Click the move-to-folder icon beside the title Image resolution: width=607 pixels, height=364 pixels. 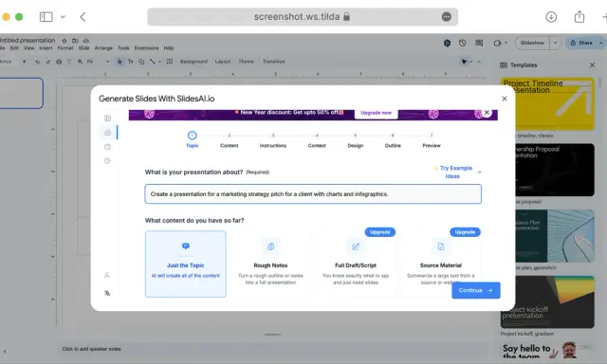(75, 40)
